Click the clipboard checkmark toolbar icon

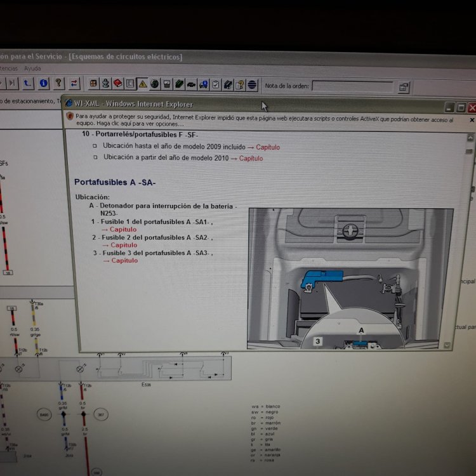[216, 85]
